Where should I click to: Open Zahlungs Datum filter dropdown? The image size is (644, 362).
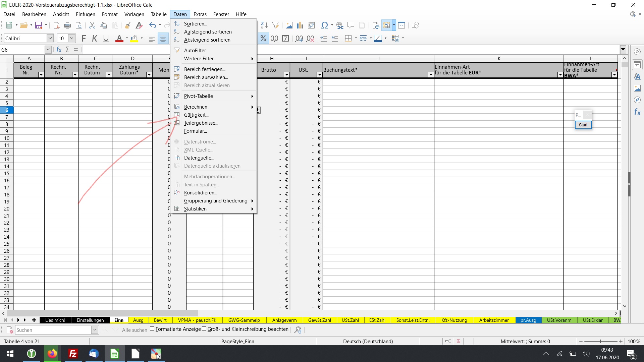click(149, 75)
